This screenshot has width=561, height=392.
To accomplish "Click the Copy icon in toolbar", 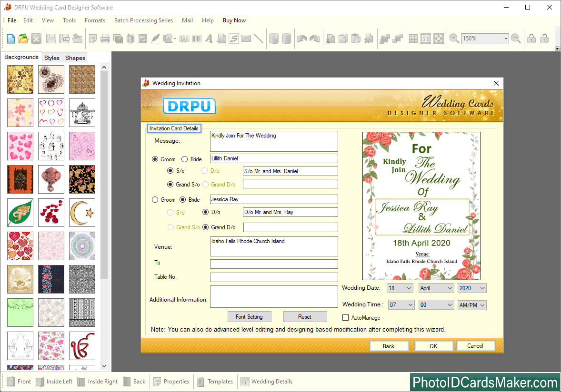I will point(343,39).
